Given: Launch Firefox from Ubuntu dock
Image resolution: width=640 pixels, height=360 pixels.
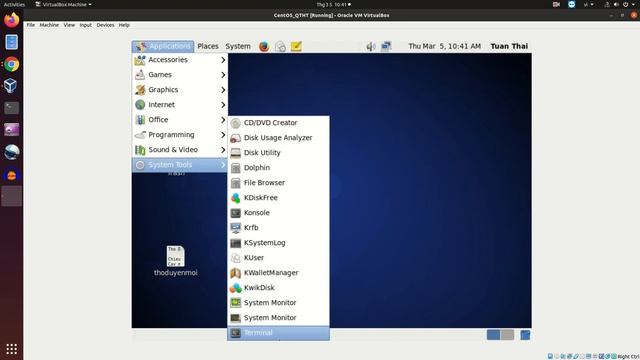Looking at the screenshot, I should [x=11, y=20].
